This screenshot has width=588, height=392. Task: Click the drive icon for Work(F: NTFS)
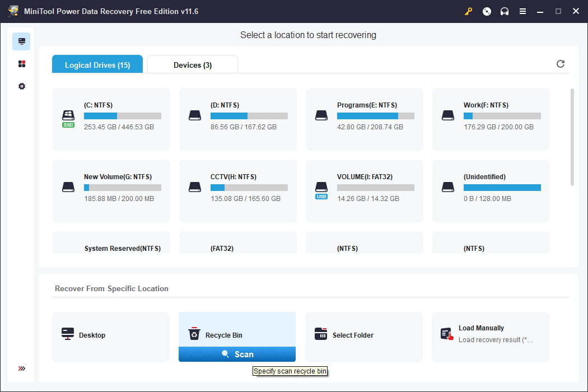point(448,115)
